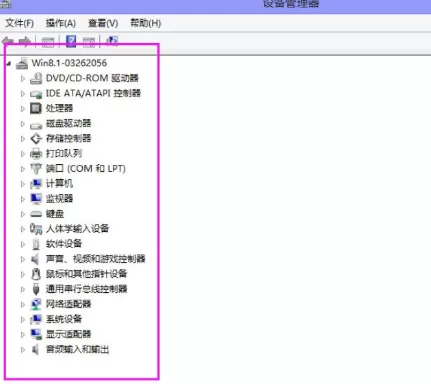Click the 声音、视频和游戏控制器 speaker icon
Viewport: 431px width, 390px height.
pyautogui.click(x=35, y=259)
